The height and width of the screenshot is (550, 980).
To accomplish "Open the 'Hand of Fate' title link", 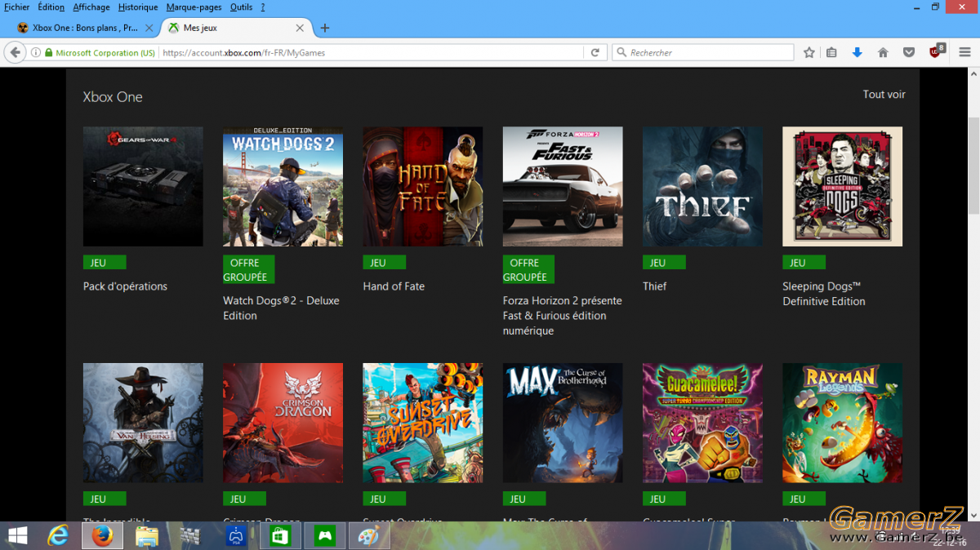I will [394, 286].
